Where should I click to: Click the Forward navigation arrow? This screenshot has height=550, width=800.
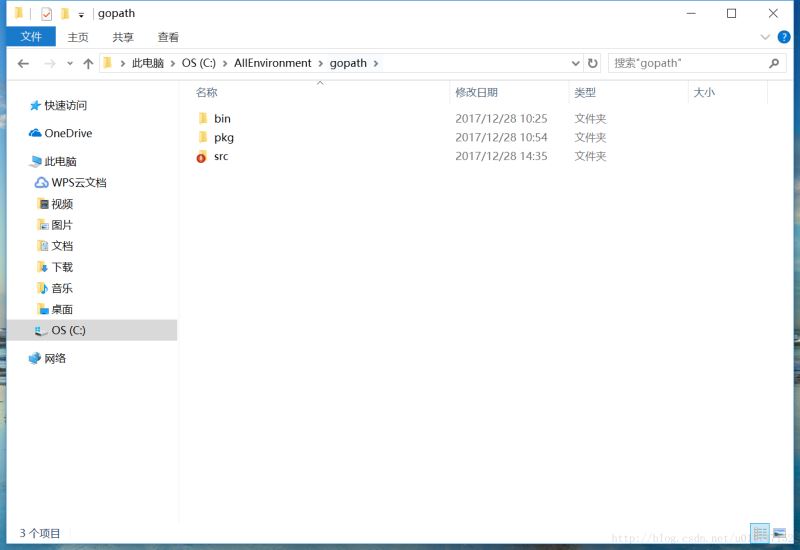[x=49, y=63]
